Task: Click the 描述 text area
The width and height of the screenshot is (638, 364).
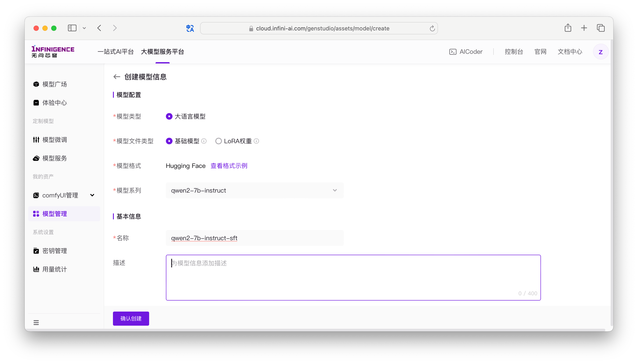Action: (x=353, y=277)
